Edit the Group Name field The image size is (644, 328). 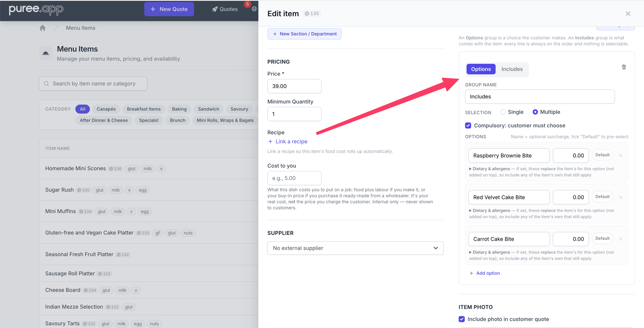click(540, 96)
